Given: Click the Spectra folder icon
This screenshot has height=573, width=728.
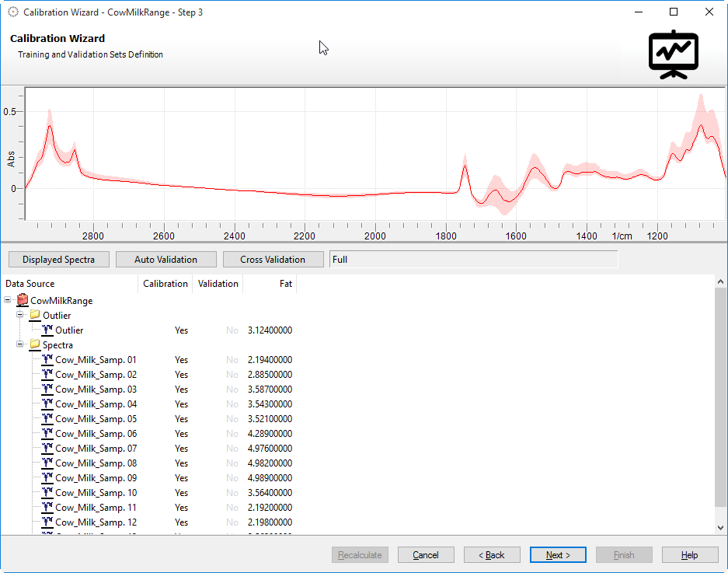Looking at the screenshot, I should tap(35, 345).
